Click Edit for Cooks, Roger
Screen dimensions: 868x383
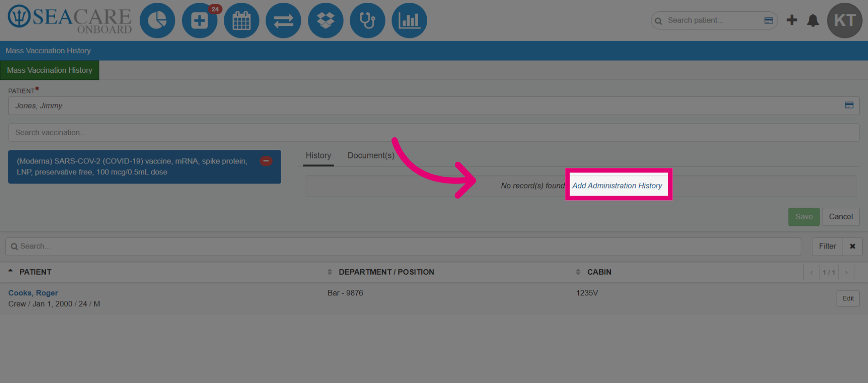848,299
